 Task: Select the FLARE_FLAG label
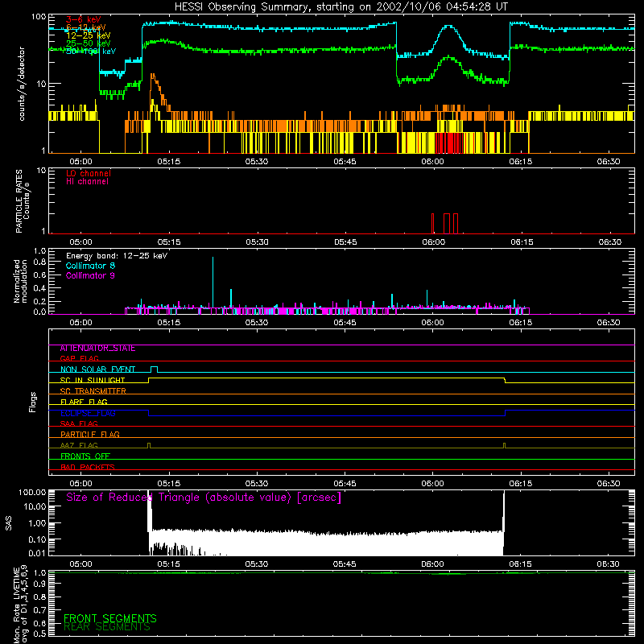(84, 402)
